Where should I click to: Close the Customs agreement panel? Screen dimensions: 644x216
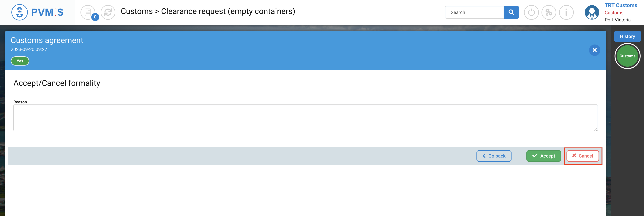(x=594, y=50)
